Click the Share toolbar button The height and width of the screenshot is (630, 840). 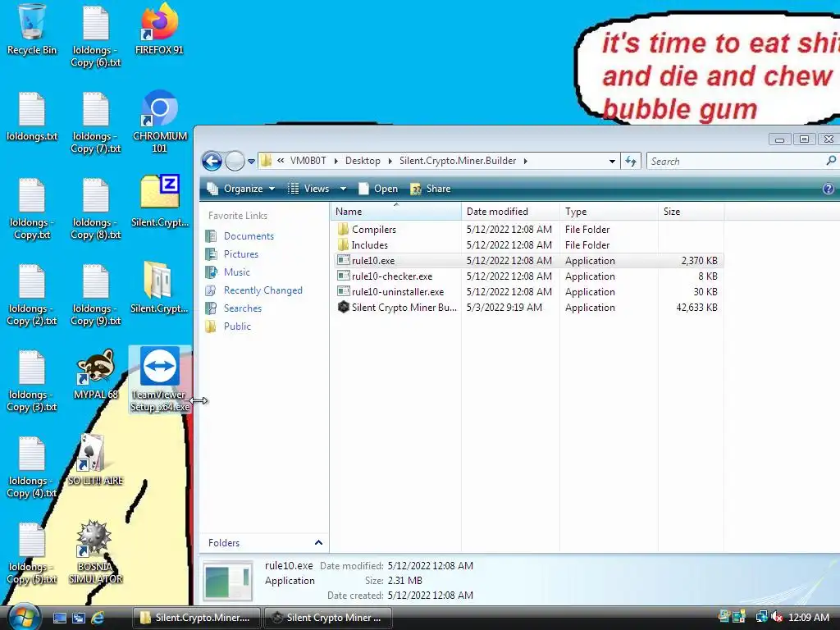click(430, 189)
